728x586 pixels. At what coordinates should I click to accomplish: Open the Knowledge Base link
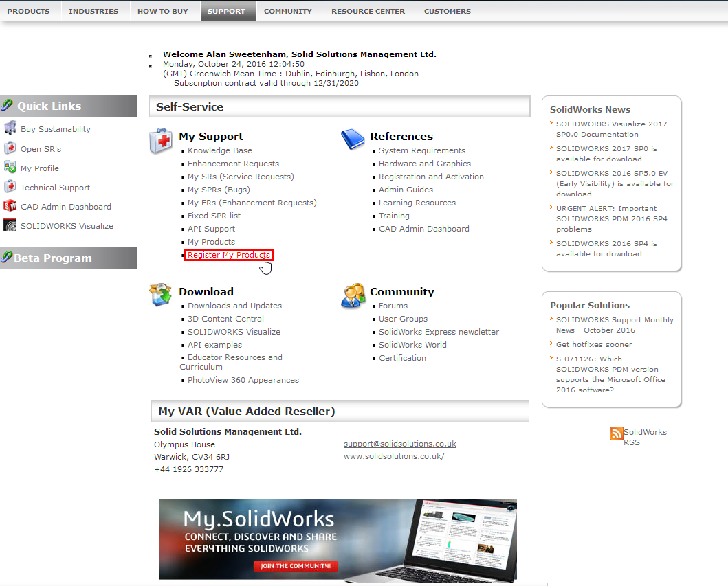pyautogui.click(x=220, y=150)
